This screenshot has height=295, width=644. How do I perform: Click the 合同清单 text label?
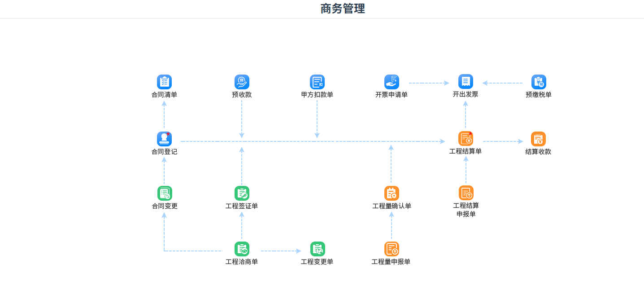click(x=164, y=95)
